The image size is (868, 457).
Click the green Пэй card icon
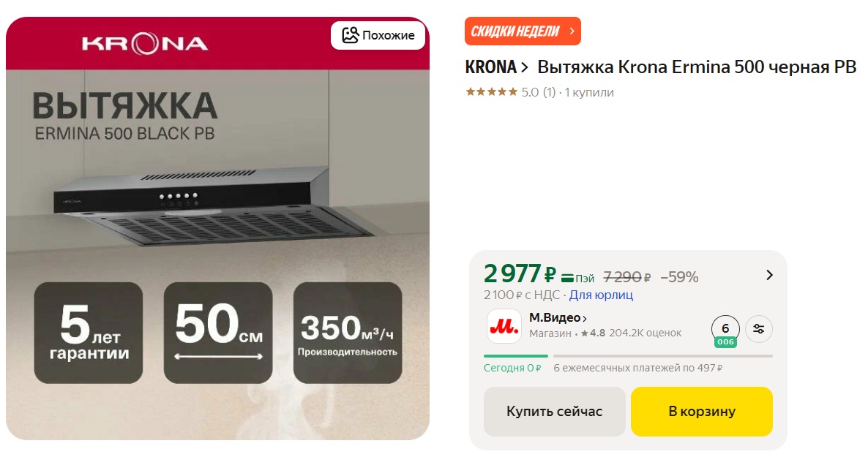pyautogui.click(x=567, y=278)
